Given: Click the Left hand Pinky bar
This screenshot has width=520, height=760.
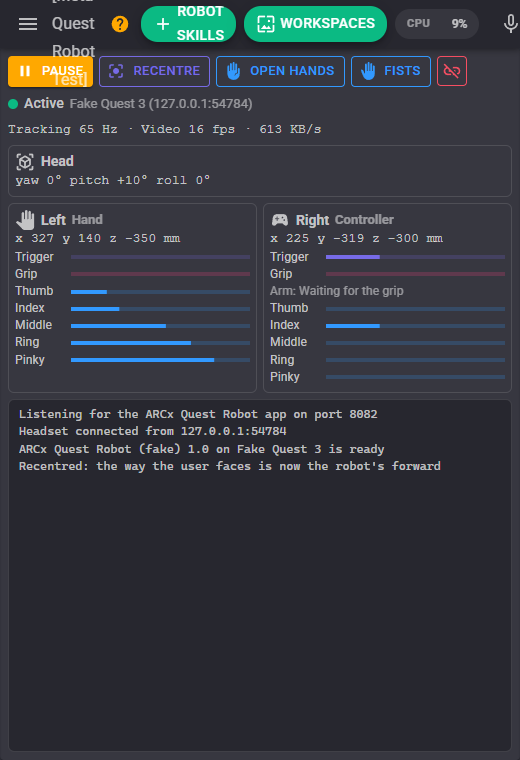Looking at the screenshot, I should coord(160,360).
